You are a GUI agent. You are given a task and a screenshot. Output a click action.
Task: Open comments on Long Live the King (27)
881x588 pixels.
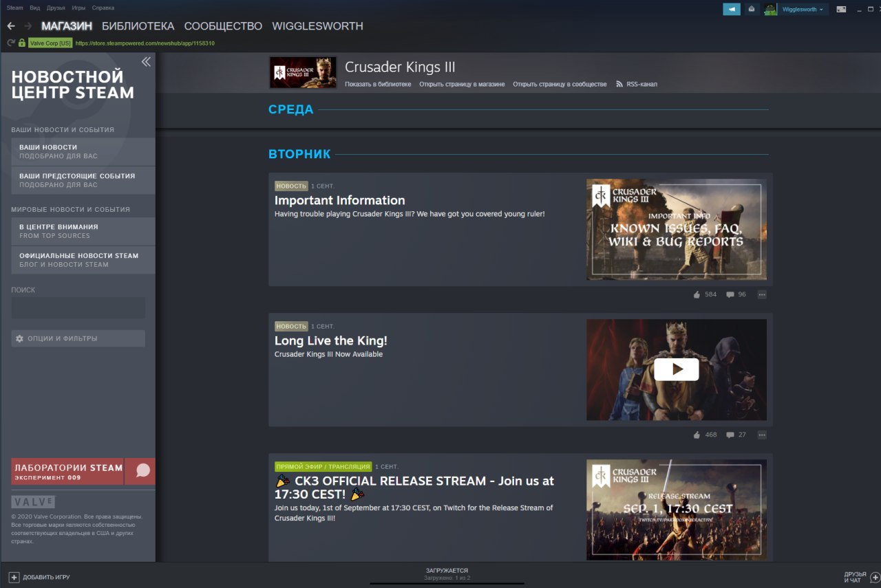coord(736,435)
